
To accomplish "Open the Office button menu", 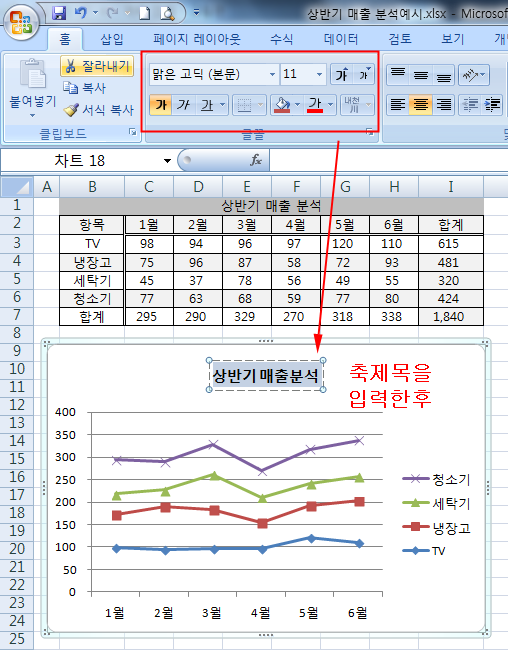I will coord(21,22).
